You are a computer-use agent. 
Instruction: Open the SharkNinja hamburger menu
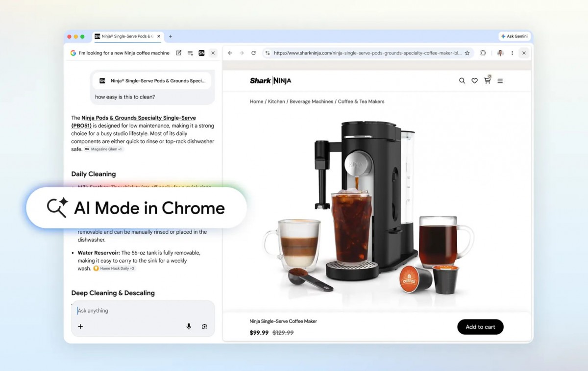click(500, 80)
